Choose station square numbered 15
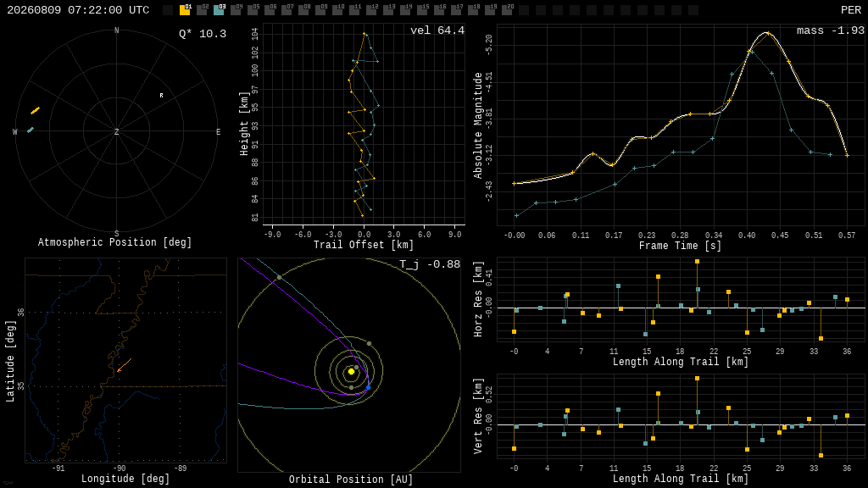This screenshot has width=868, height=488. tap(422, 10)
